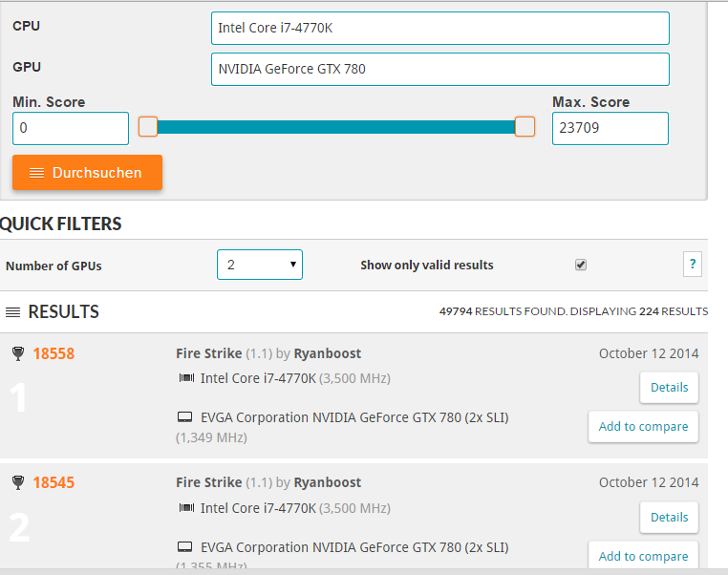Click '49794 RESULTS FOUND' count text
This screenshot has width=728, height=575.
(503, 311)
